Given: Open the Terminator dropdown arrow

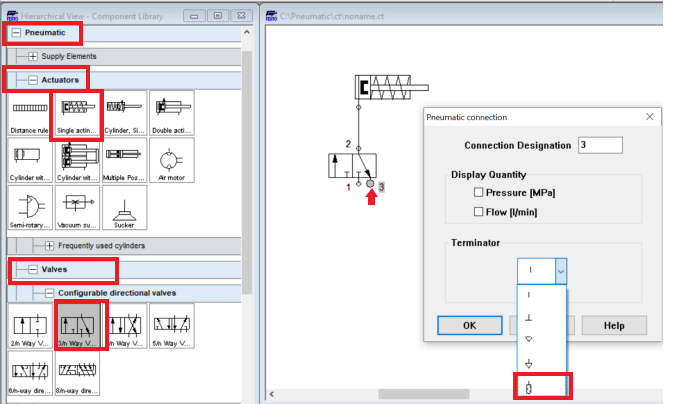Looking at the screenshot, I should coord(561,269).
